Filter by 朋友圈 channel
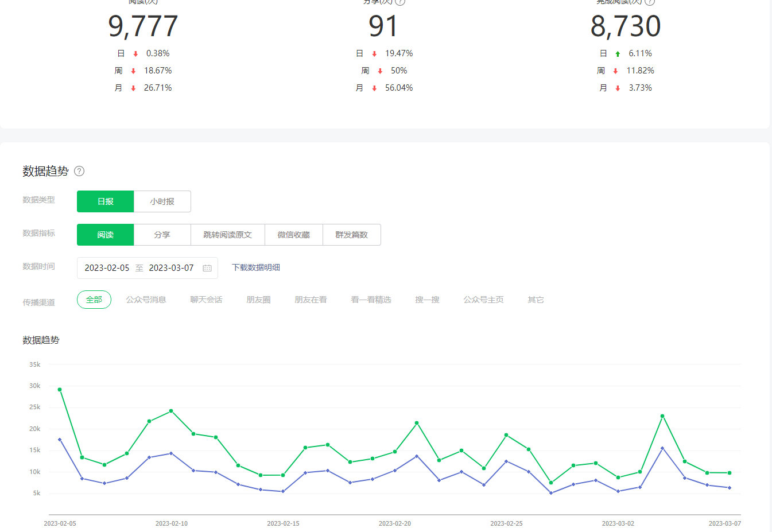The width and height of the screenshot is (772, 532). [258, 300]
